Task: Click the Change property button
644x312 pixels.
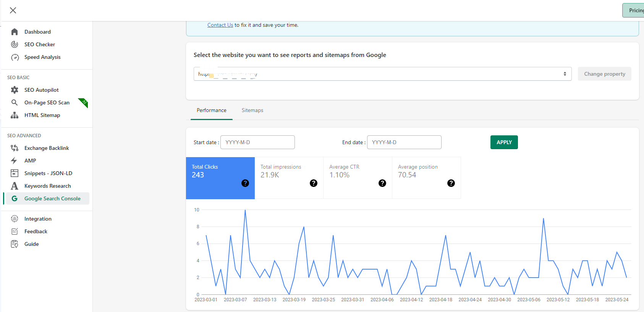Action: (605, 74)
